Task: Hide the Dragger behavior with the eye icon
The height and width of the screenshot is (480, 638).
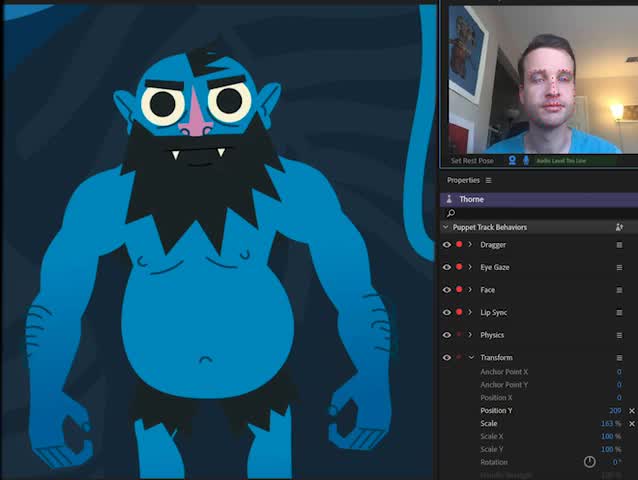Action: tap(447, 245)
